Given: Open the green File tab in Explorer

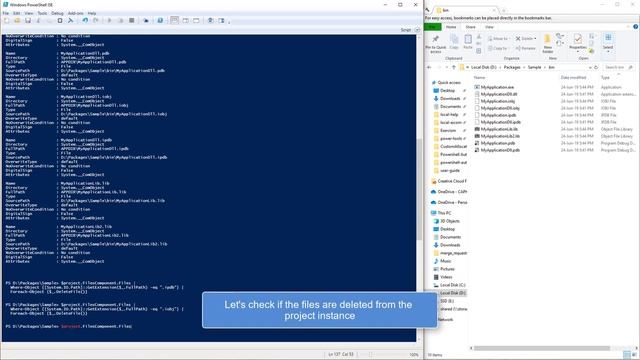Looking at the screenshot, I should tap(433, 27).
